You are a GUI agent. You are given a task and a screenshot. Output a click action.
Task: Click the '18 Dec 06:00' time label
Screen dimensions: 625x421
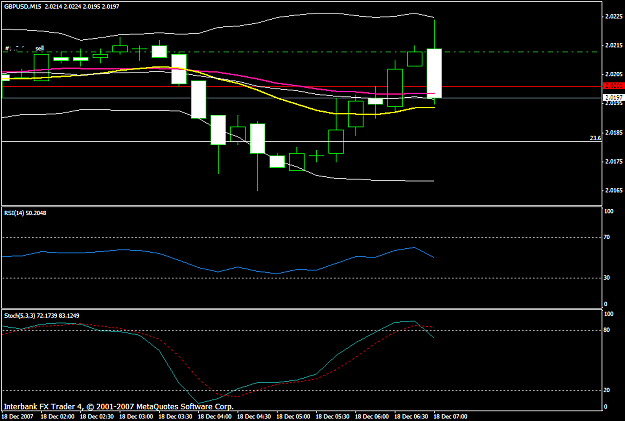point(372,417)
